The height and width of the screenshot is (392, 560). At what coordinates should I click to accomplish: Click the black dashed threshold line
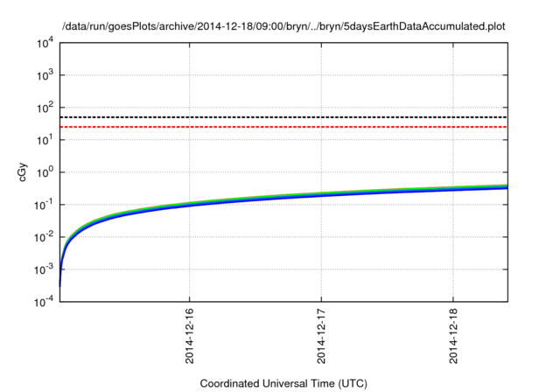(283, 117)
